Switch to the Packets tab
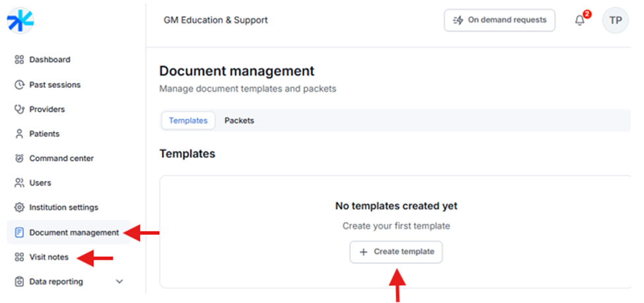644x303 pixels. (x=239, y=121)
